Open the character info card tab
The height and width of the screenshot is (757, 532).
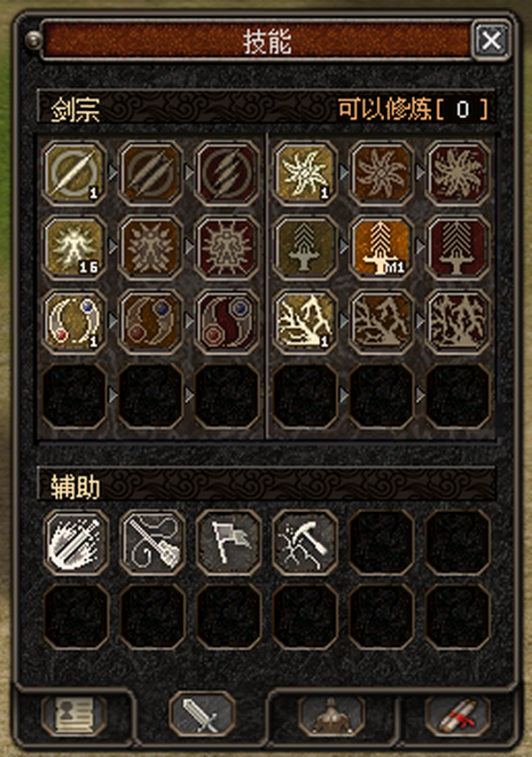coord(74,715)
